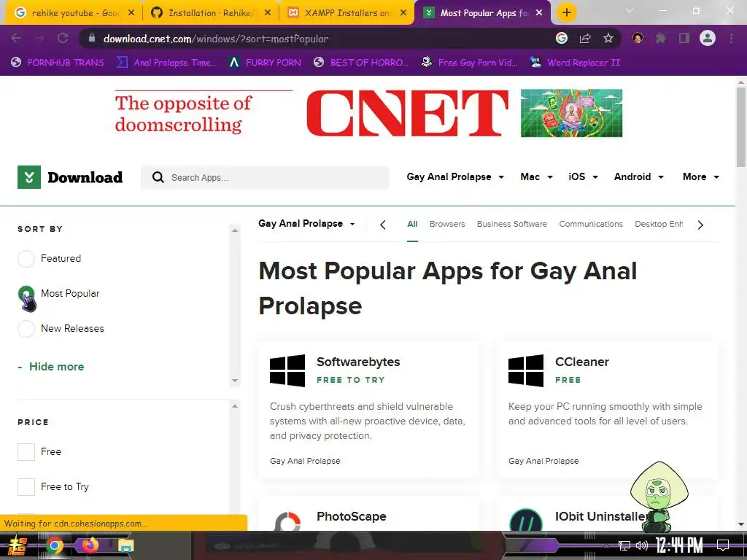747x560 pixels.
Task: Select the Featured sort option
Action: tap(26, 259)
